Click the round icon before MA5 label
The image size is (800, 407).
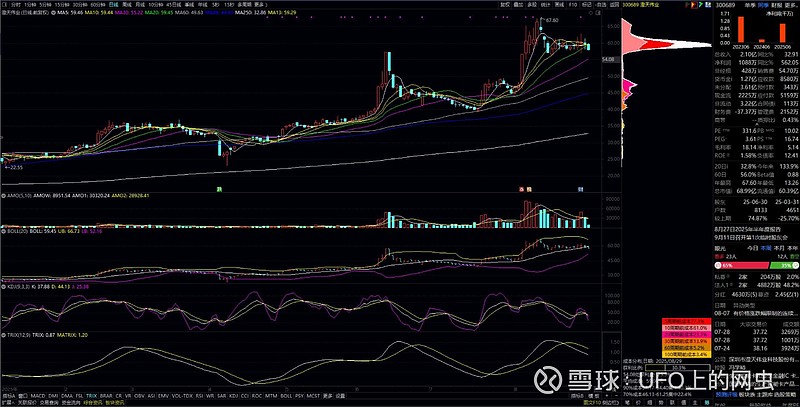click(54, 12)
